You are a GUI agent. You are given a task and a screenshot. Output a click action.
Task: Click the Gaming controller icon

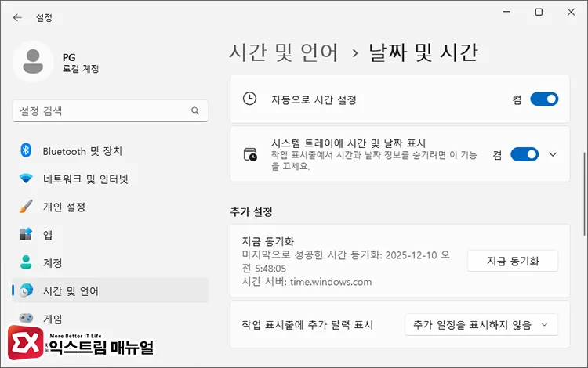26,318
